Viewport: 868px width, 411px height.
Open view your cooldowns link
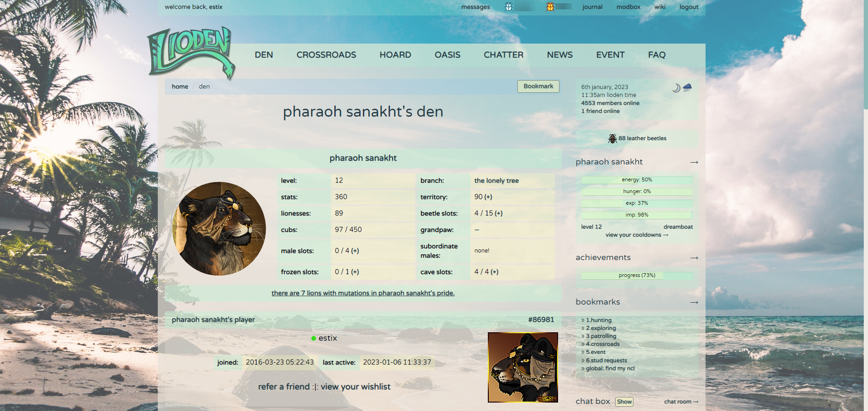pos(637,235)
